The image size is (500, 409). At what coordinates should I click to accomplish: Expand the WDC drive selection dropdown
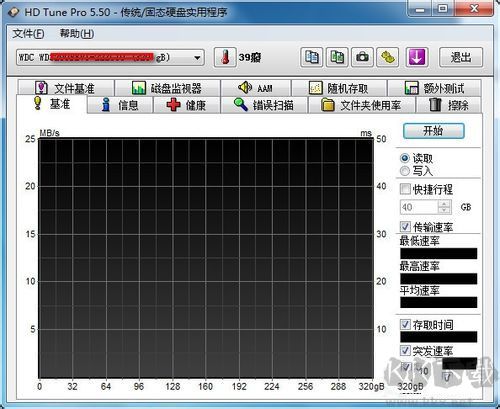pyautogui.click(x=197, y=58)
